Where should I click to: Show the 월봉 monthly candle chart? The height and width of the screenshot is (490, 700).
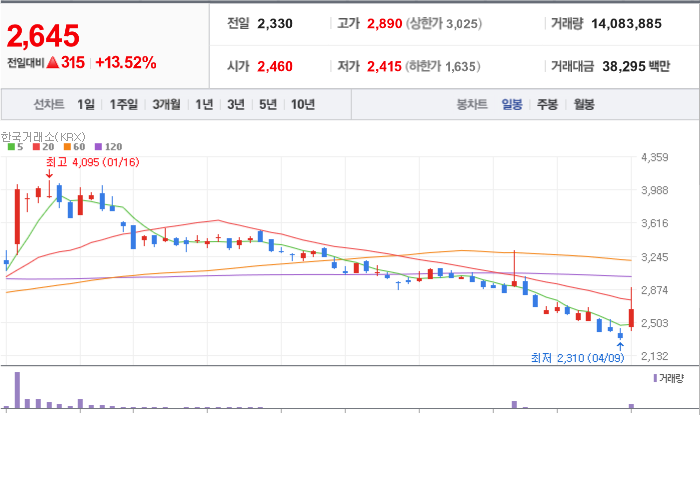584,104
